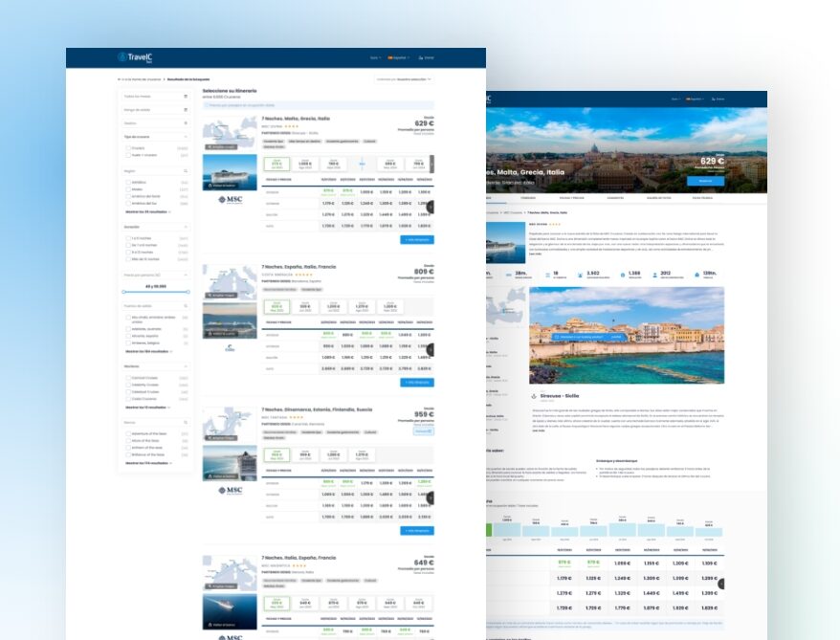Click search icon in Puertos de salida filter

pyautogui.click(x=186, y=306)
